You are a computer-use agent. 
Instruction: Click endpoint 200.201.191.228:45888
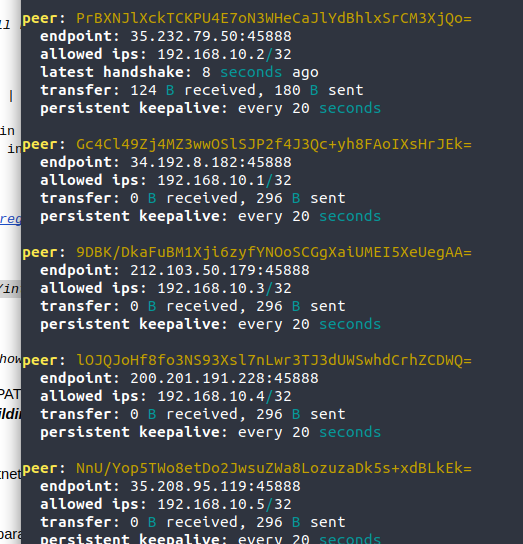[224, 378]
